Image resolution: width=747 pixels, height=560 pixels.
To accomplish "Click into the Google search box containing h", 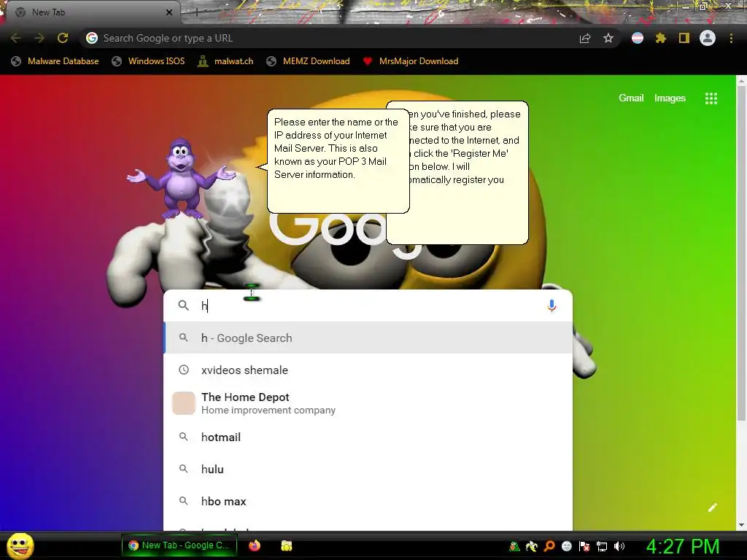I will click(368, 306).
